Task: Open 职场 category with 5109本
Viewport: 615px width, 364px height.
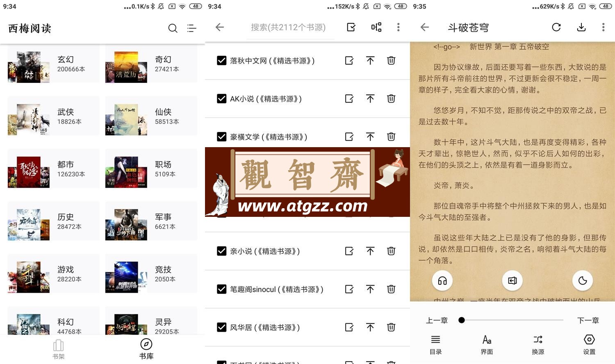Action: pyautogui.click(x=151, y=169)
